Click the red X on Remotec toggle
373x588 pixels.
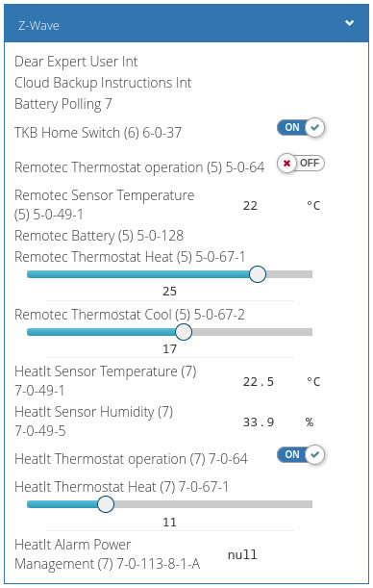[x=286, y=164]
